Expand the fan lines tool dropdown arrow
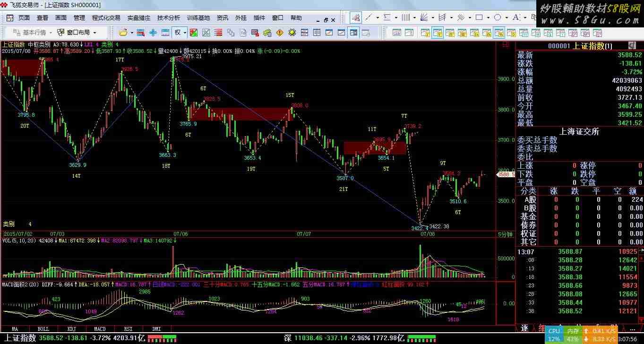 (x=433, y=17)
